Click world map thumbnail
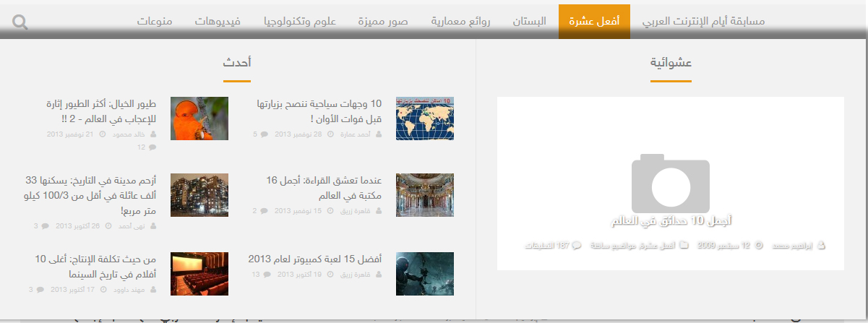This screenshot has height=323, width=868. tap(425, 119)
